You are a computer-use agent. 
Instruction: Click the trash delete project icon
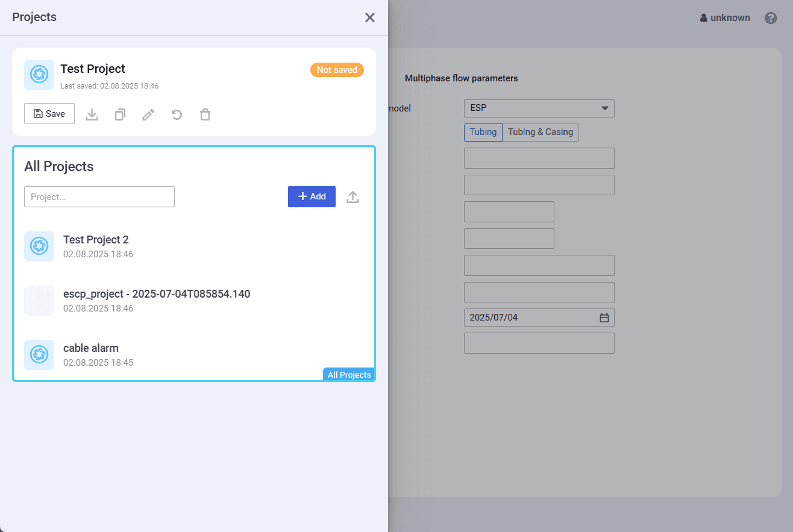tap(205, 114)
